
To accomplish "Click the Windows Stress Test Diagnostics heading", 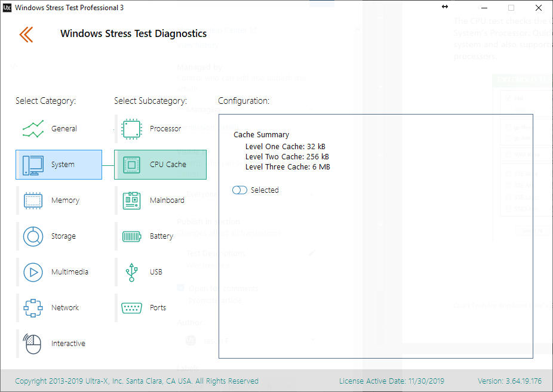I will click(x=134, y=34).
